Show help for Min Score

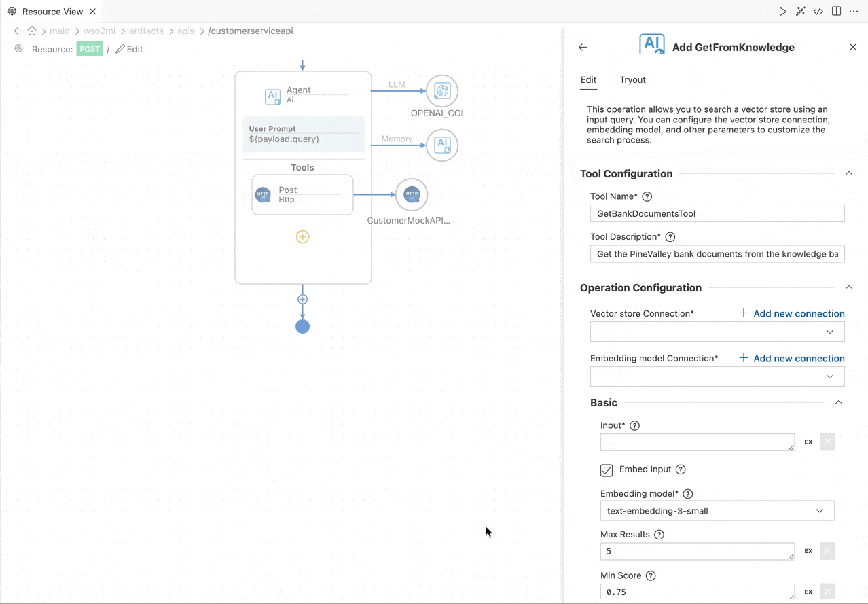(651, 575)
